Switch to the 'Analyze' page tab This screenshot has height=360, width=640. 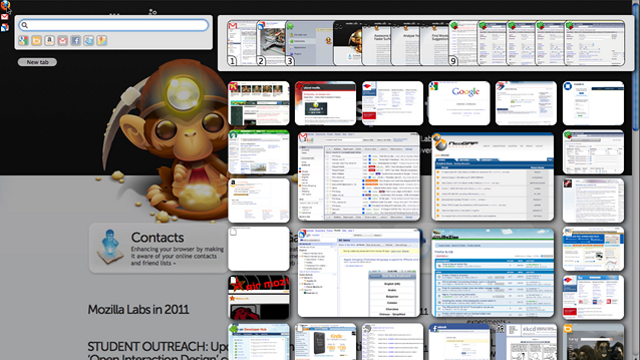point(405,43)
